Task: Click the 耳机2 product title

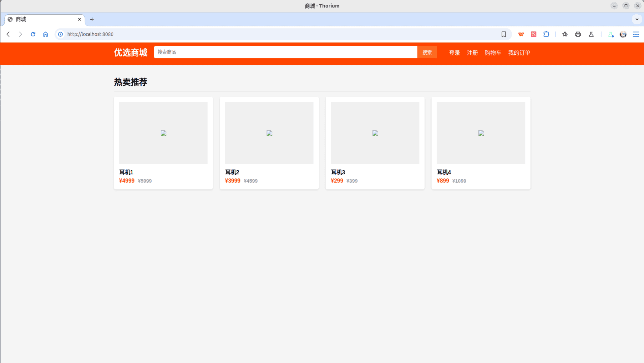Action: coord(232,172)
